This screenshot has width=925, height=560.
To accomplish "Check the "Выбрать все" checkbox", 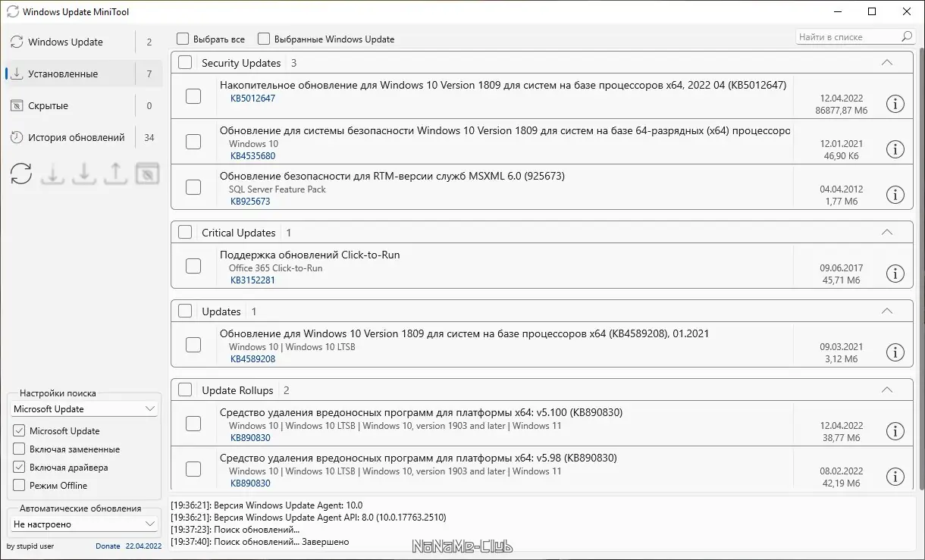I will 183,39.
